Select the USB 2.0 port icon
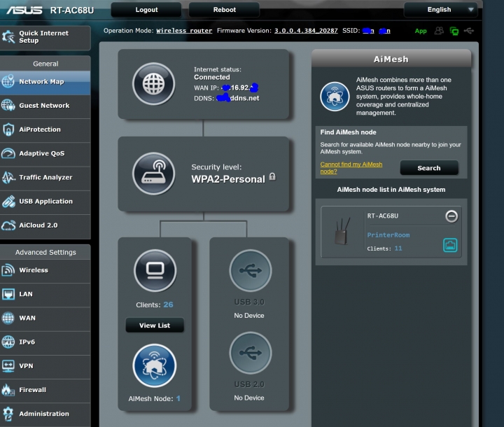This screenshot has height=427, width=504. point(251,353)
